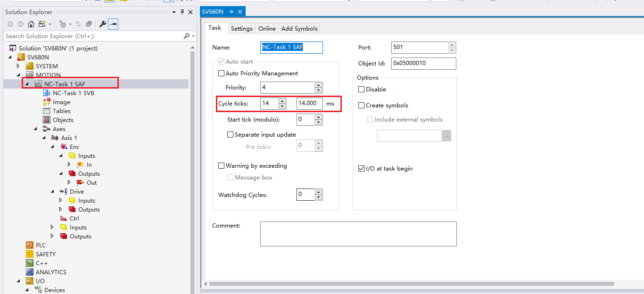Collapse the Axis 1 node
Viewport: 644px width, 294px height.
click(44, 138)
